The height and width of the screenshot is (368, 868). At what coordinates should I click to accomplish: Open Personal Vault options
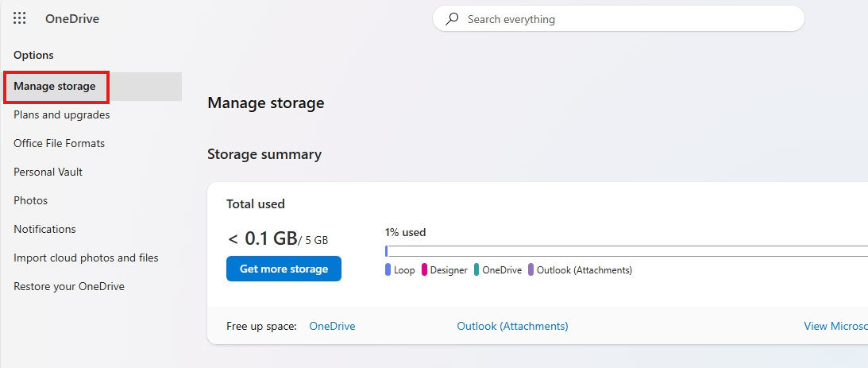pyautogui.click(x=48, y=172)
